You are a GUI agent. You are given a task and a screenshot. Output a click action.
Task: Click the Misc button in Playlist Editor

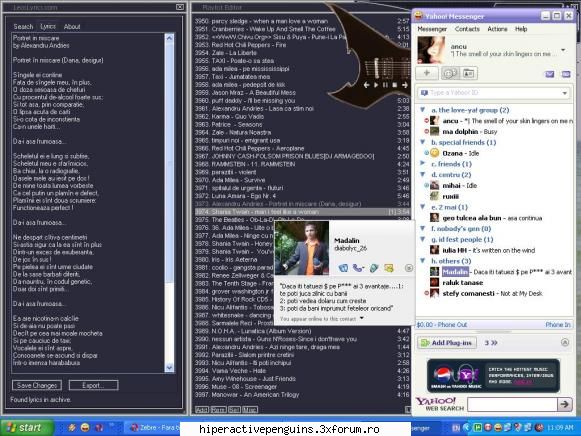(249, 410)
